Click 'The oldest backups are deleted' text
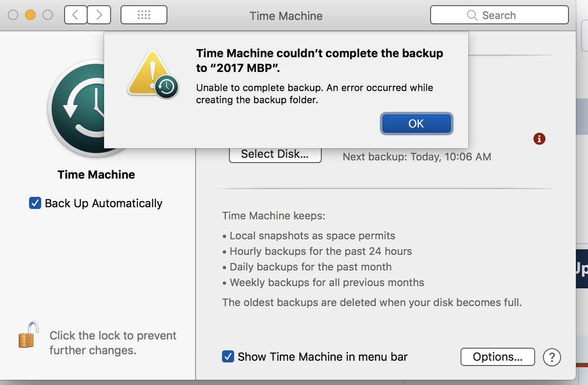 click(x=372, y=302)
